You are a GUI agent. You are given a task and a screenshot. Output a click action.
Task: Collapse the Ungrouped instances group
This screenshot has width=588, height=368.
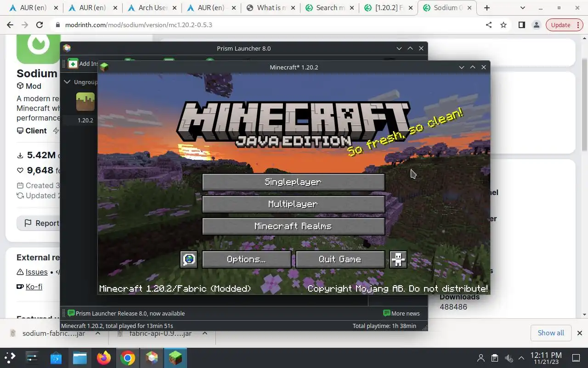coord(67,82)
